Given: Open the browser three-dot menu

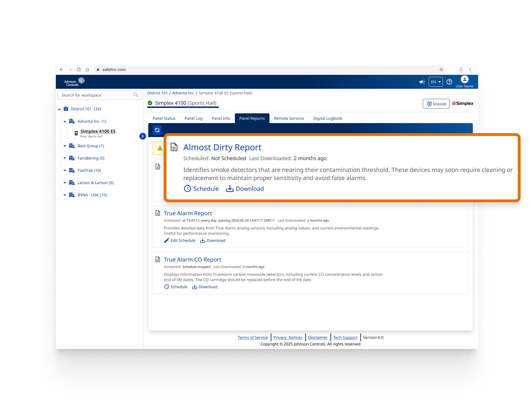Looking at the screenshot, I should click(x=470, y=70).
